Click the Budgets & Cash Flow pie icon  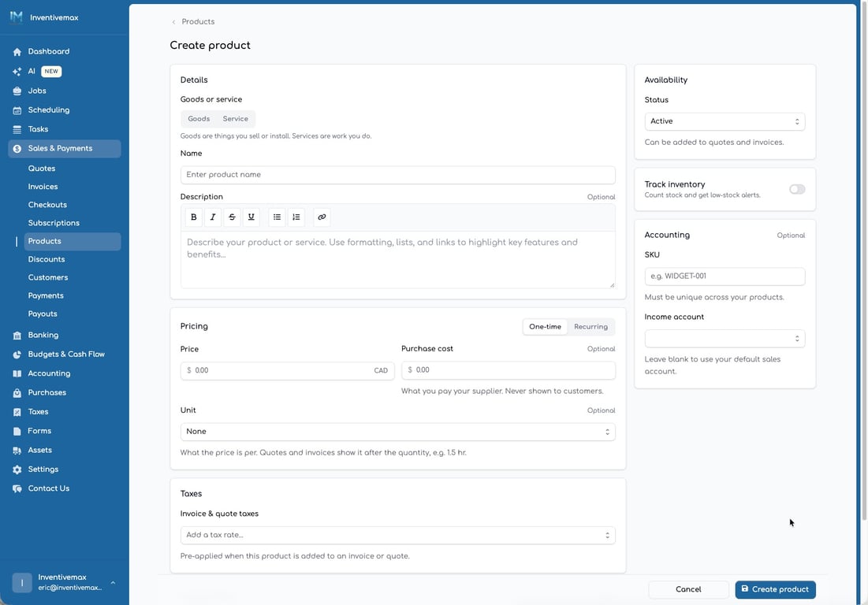17,354
